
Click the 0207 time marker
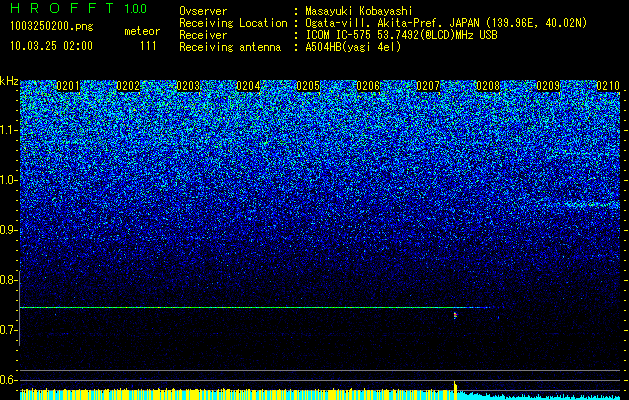click(428, 86)
